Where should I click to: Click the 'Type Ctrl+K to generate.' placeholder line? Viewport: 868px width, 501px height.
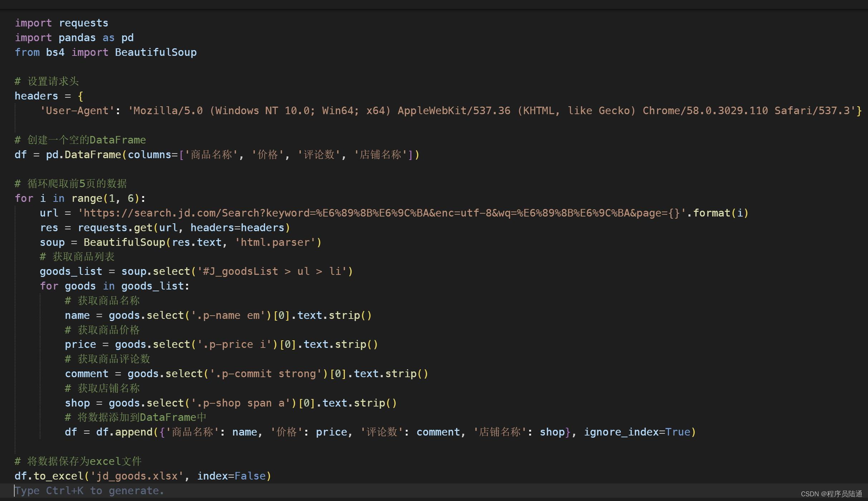89,491
